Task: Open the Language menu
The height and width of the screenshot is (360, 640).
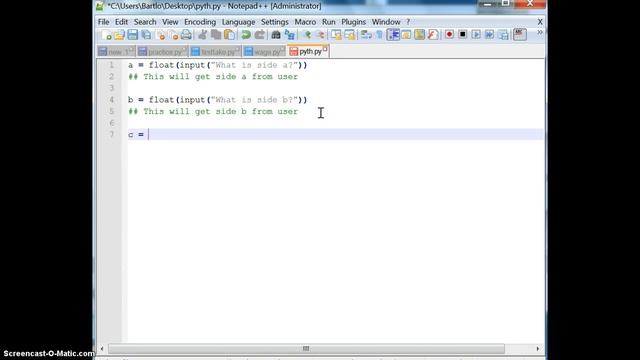Action: click(x=238, y=22)
